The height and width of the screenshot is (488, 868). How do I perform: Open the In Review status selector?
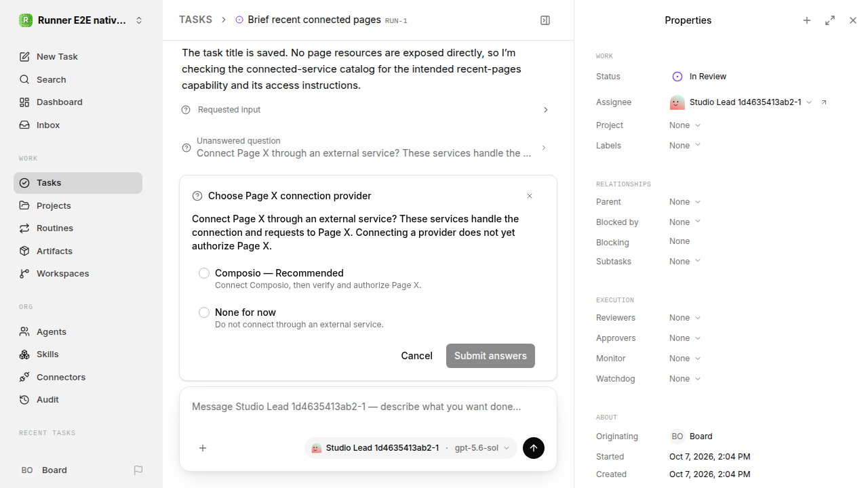pos(698,77)
